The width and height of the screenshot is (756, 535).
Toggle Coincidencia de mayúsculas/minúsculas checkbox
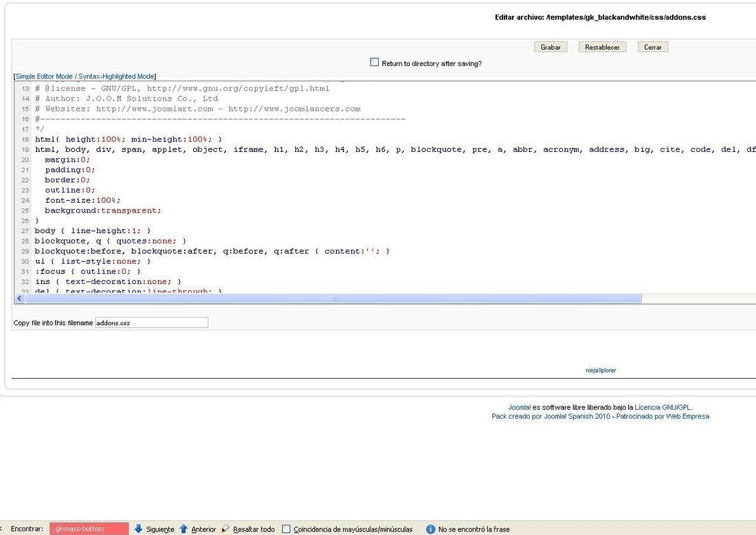pos(286,529)
